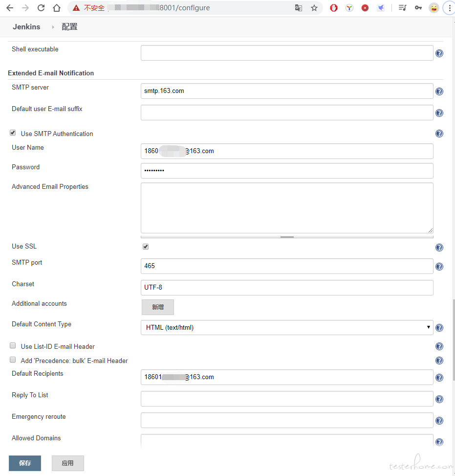Screen dimensions: 455x476
Task: Show help for Default Recipients
Action: tap(439, 377)
